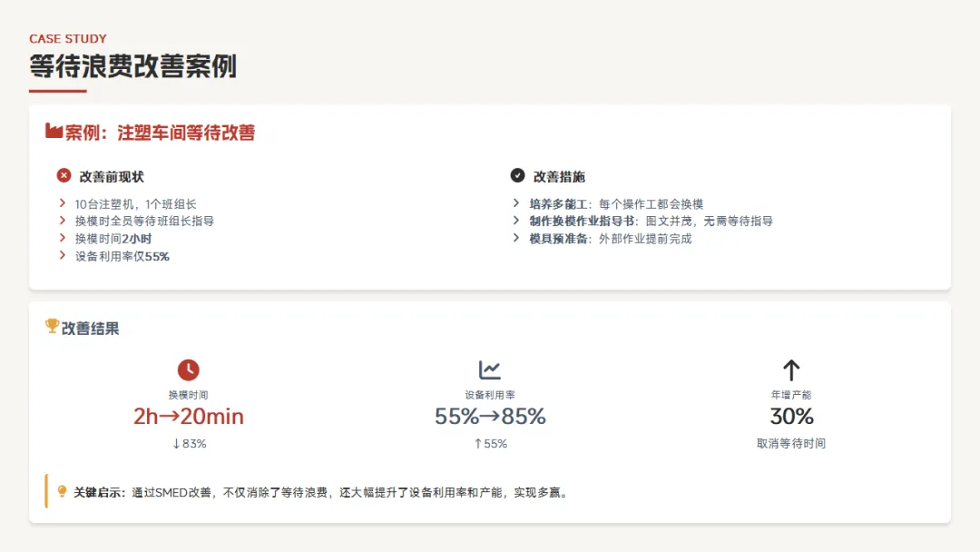Click the red clock icon above 换模时间

coord(188,370)
